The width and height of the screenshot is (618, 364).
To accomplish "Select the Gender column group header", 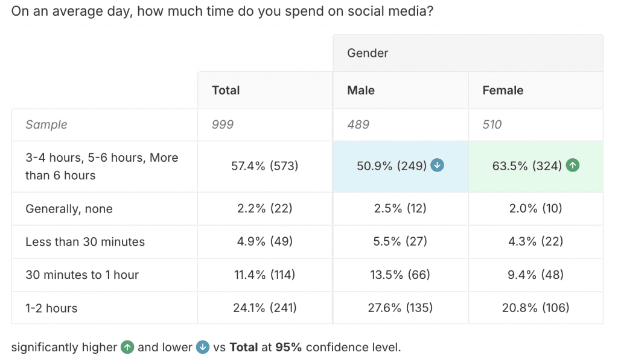I will tap(368, 53).
